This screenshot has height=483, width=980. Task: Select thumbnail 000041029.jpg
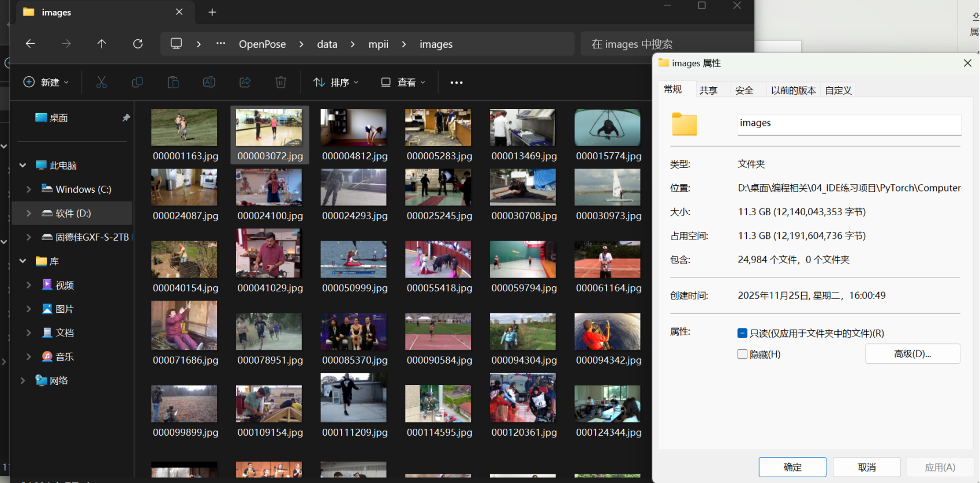point(270,261)
